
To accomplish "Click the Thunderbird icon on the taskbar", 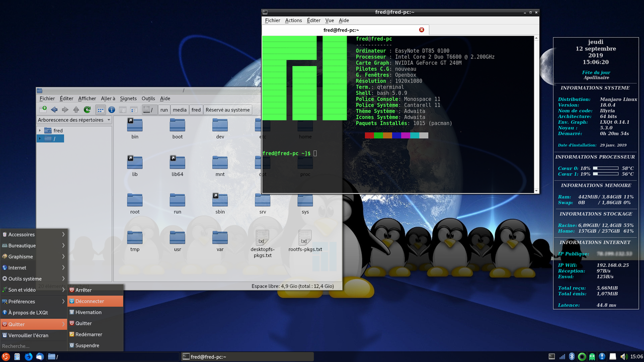I will (39, 356).
